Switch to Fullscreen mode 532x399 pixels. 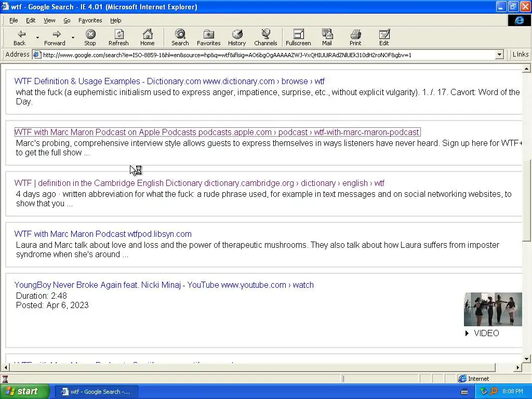point(298,37)
